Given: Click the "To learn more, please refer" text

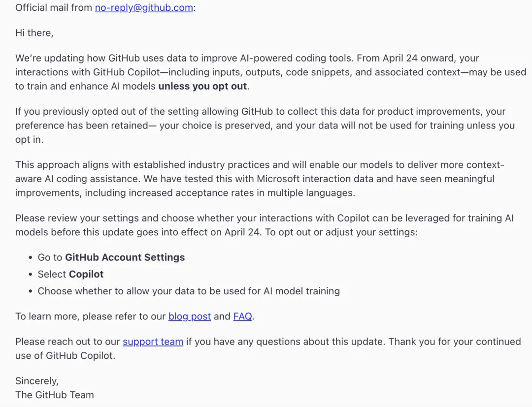Looking at the screenshot, I should click(91, 316).
